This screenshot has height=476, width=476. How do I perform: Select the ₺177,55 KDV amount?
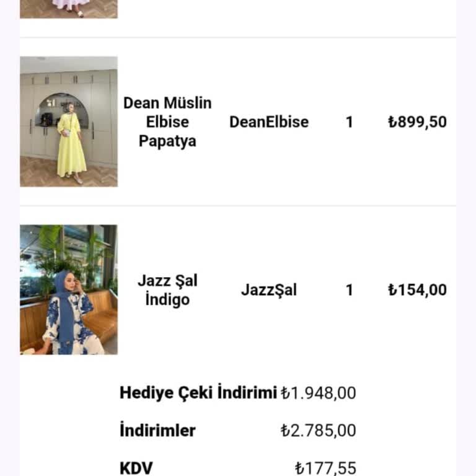pyautogui.click(x=325, y=468)
